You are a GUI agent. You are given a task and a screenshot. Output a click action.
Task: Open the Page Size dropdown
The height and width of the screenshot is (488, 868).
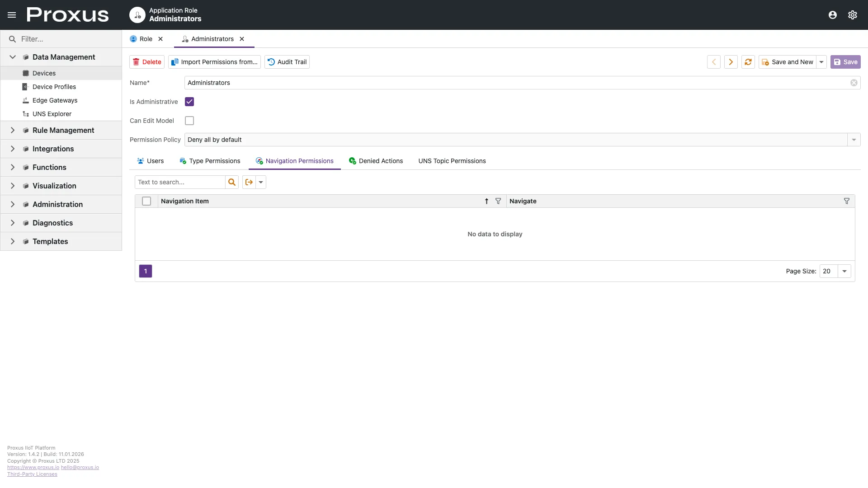[844, 271]
